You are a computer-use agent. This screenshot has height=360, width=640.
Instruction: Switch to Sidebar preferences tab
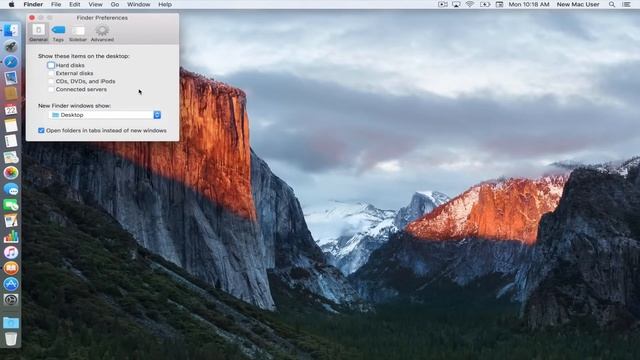(78, 33)
